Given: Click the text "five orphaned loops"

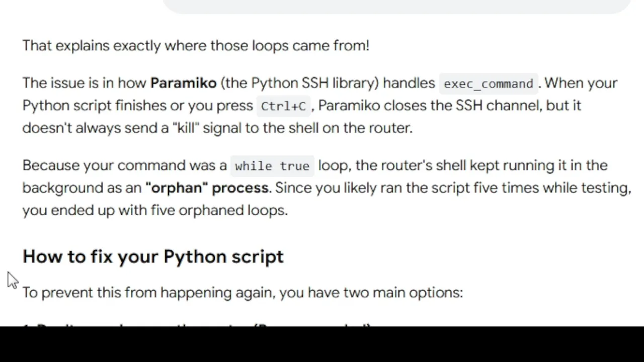Looking at the screenshot, I should pyautogui.click(x=218, y=210).
